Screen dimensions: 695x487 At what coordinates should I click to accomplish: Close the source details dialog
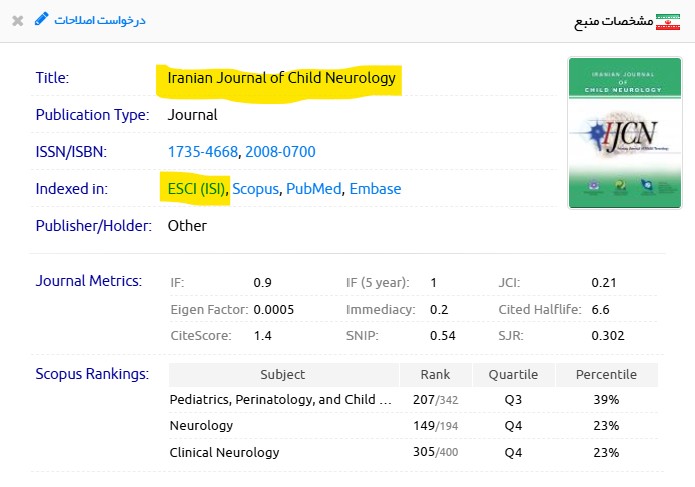point(18,20)
